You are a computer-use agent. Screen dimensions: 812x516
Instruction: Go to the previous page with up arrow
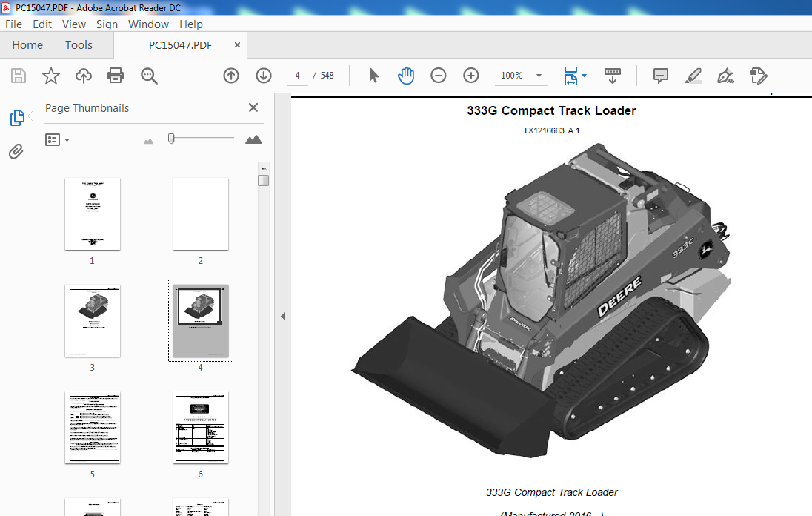(231, 76)
